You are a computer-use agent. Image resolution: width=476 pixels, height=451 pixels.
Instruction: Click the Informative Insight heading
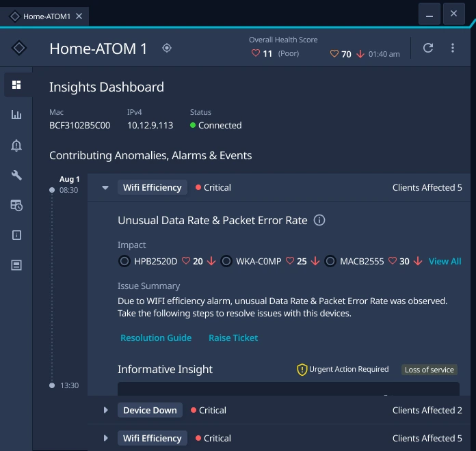[165, 370]
